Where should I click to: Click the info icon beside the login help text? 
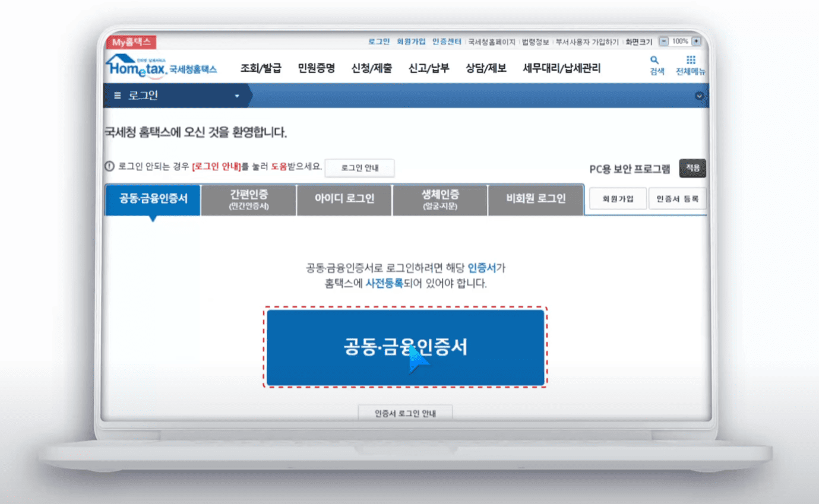click(x=108, y=167)
